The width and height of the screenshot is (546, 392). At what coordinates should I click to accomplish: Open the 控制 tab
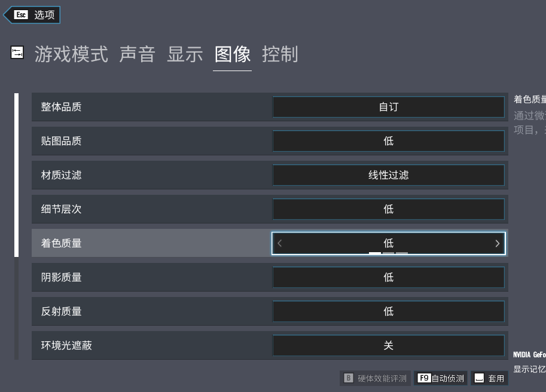pos(280,54)
